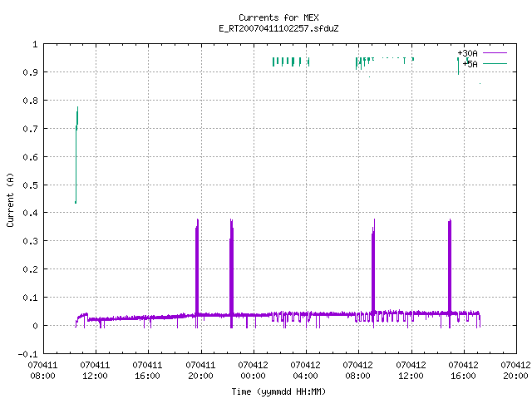Click the y-axis tick label '0.2'
Screen dimensions: 532x399
click(30, 269)
